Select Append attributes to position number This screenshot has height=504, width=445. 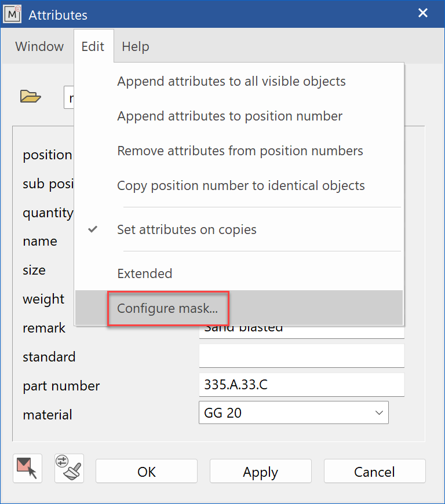[x=239, y=116]
